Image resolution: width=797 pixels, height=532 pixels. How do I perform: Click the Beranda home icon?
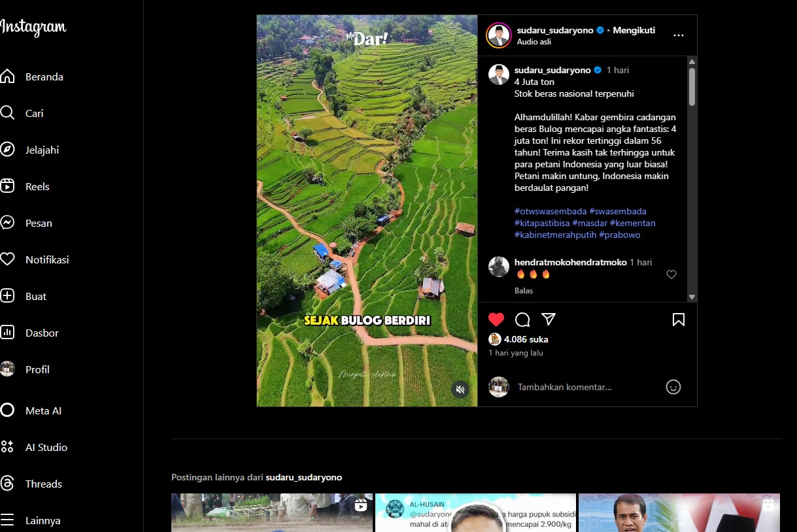[x=7, y=76]
